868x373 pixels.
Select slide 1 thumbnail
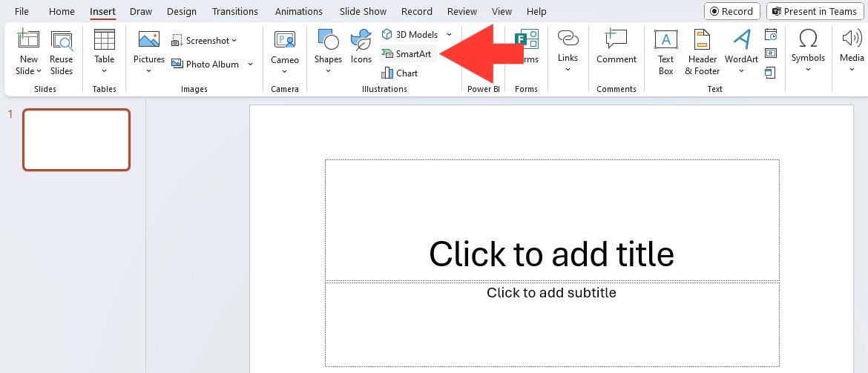pos(76,139)
